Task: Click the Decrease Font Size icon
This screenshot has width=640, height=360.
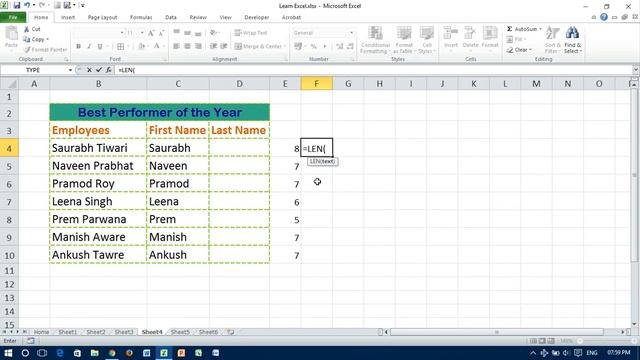Action: (x=161, y=33)
